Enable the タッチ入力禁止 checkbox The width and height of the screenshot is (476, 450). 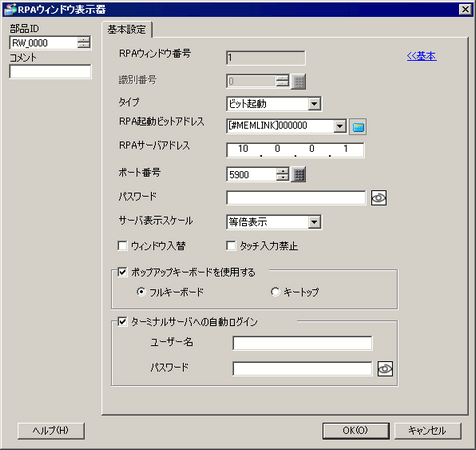point(230,246)
